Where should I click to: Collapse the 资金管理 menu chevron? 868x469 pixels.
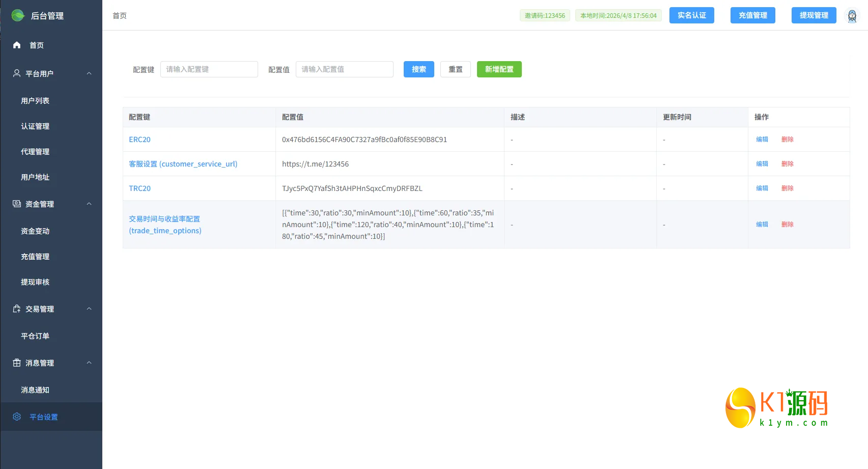click(x=89, y=204)
